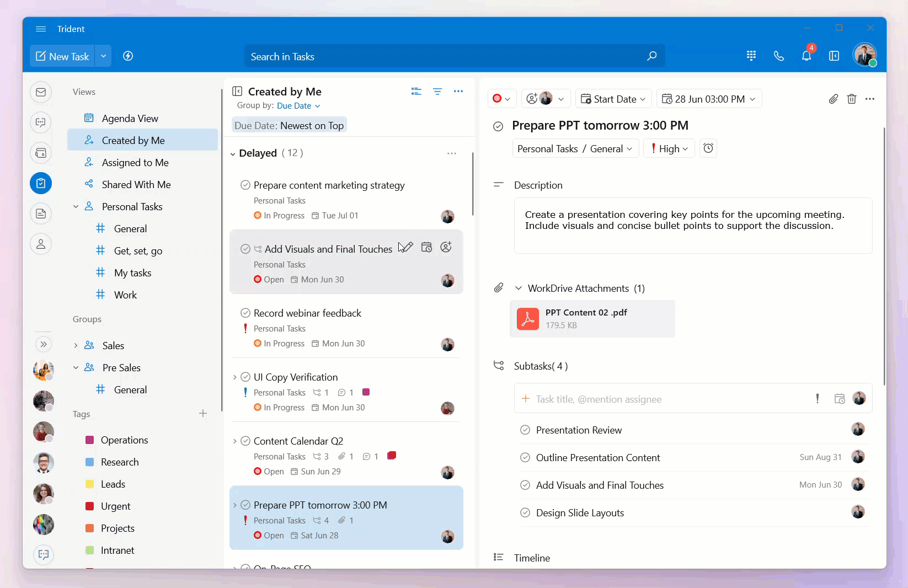
Task: Open the notifications bell
Action: coord(806,56)
